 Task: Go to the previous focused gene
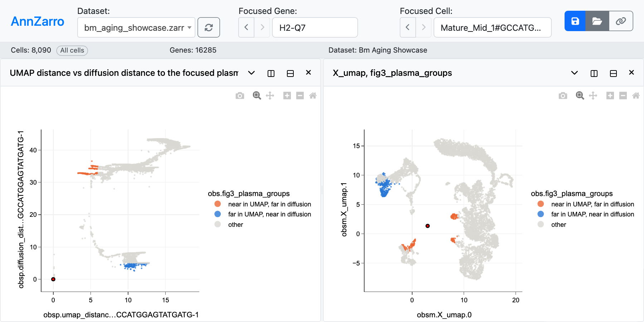tap(247, 28)
